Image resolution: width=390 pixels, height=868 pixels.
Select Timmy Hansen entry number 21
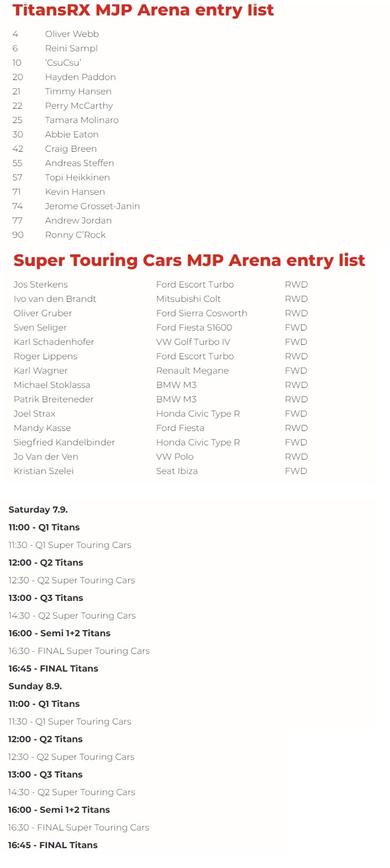[78, 91]
